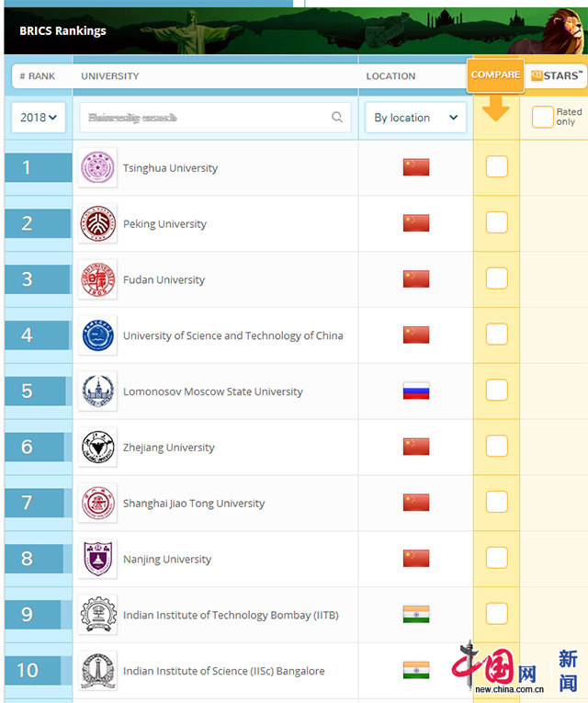Enable the Rated only checkbox
The image size is (588, 703).
(543, 117)
